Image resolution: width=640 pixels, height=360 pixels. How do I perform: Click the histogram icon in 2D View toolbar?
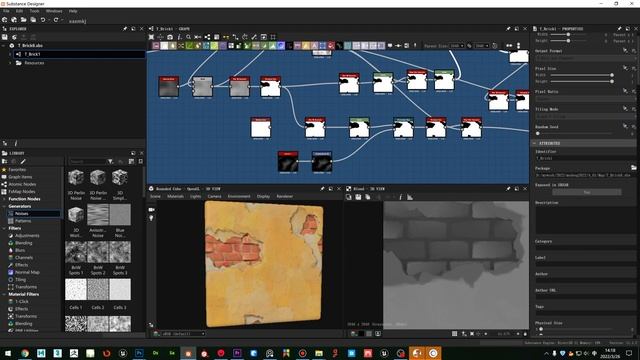410,197
